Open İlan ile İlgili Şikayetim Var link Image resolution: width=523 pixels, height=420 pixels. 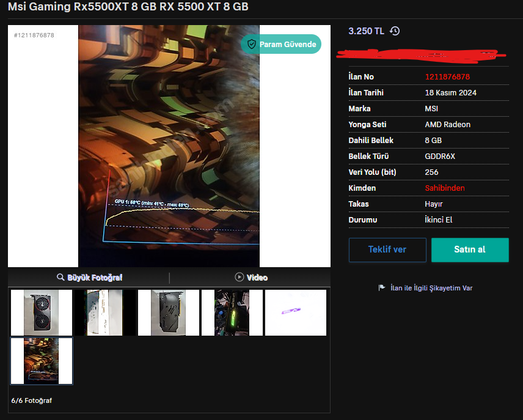(431, 288)
